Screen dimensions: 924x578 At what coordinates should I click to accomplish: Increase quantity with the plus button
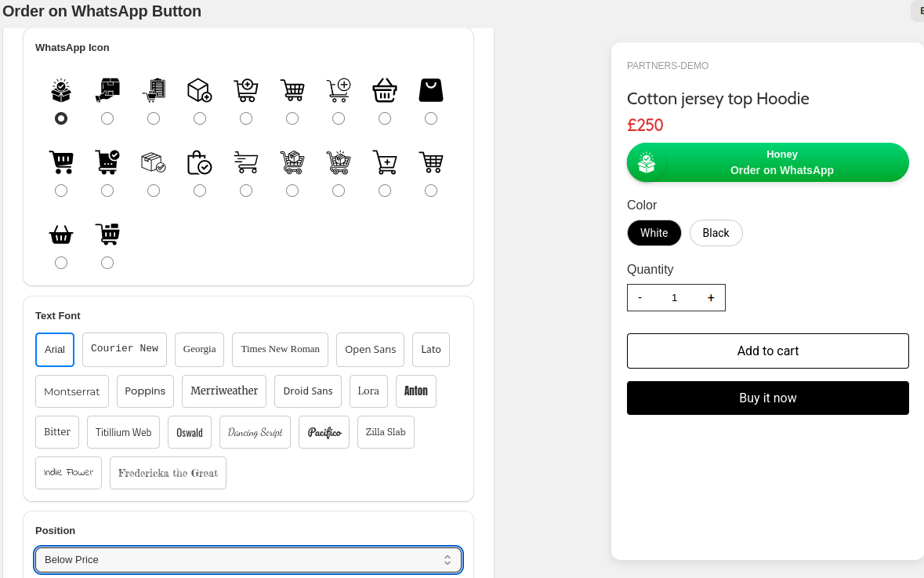pyautogui.click(x=711, y=298)
